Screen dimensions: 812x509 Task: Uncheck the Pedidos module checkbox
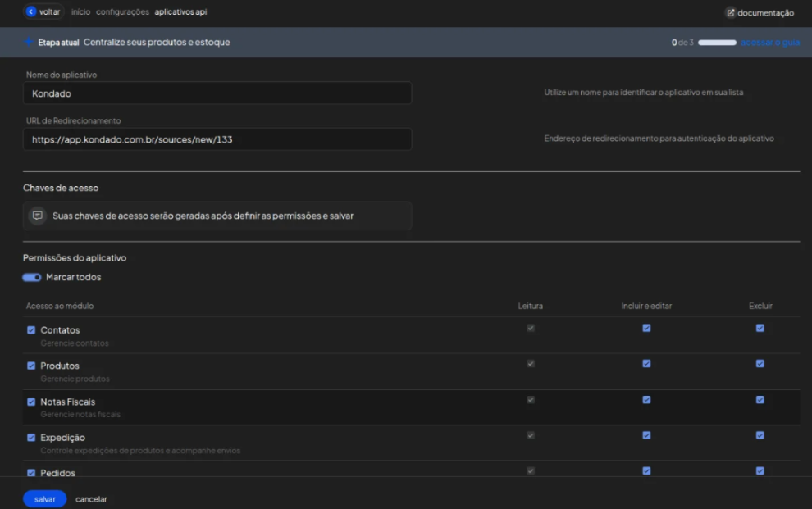(x=31, y=473)
